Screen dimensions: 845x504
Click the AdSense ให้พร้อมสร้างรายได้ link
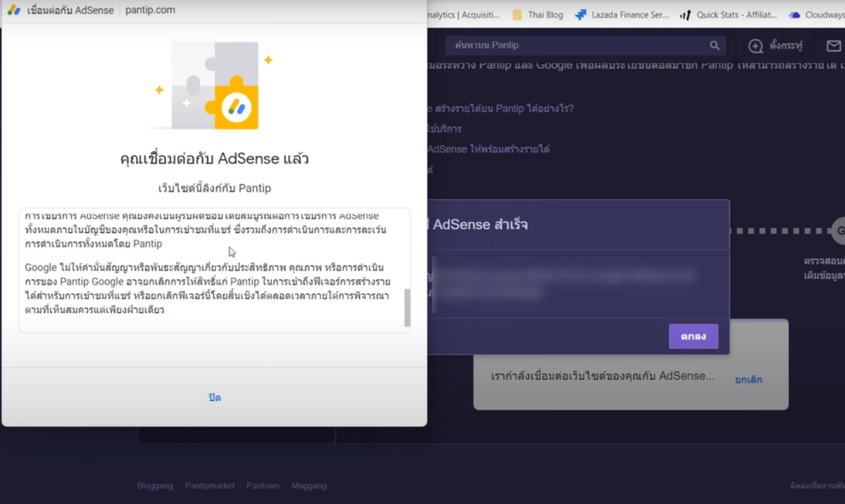click(x=488, y=149)
